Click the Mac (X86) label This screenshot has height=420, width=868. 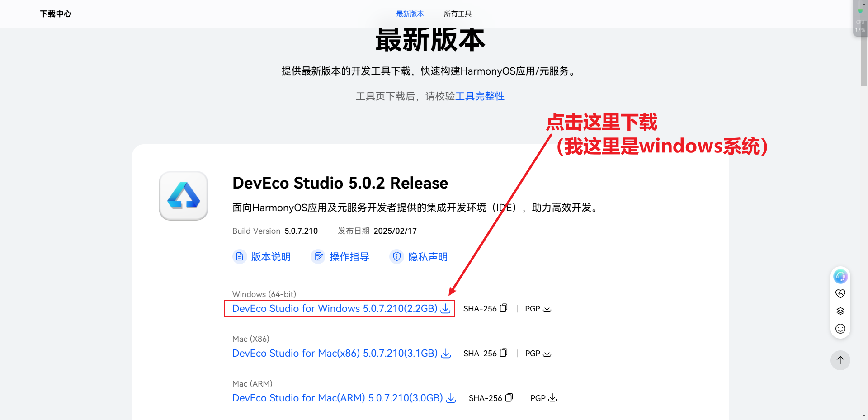(250, 339)
